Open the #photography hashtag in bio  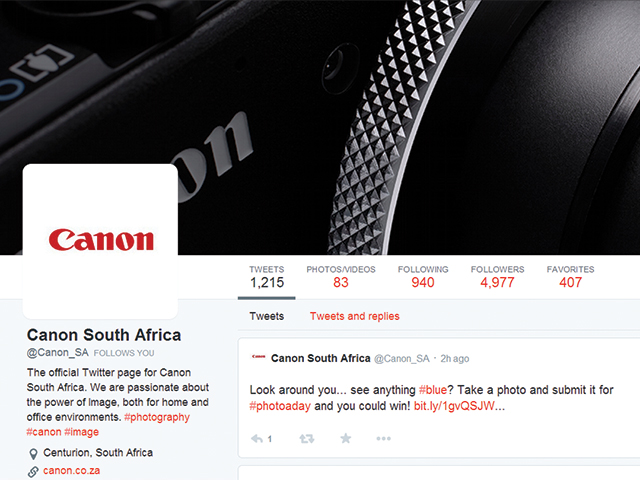(157, 417)
